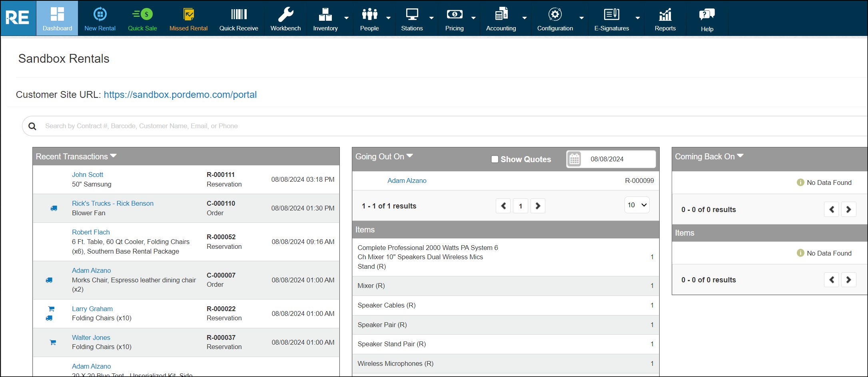Click the search magnifier icon
Image resolution: width=868 pixels, height=377 pixels.
(32, 126)
